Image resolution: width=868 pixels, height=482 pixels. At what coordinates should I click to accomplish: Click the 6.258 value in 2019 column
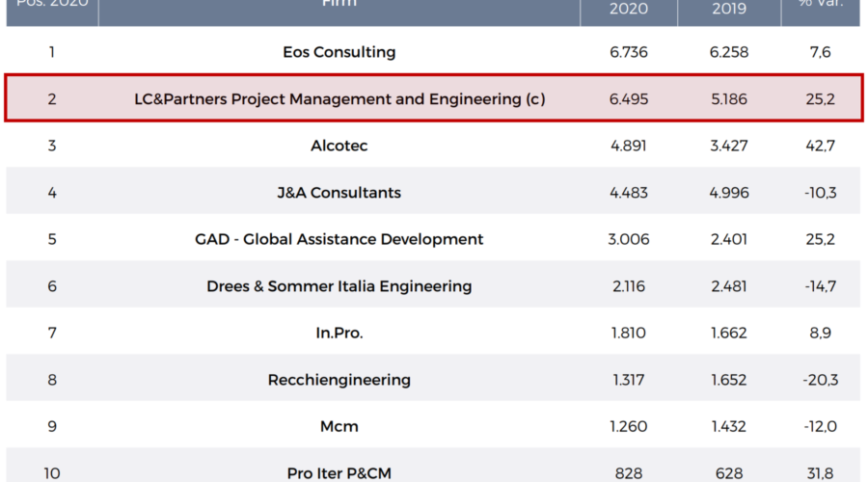tap(729, 52)
